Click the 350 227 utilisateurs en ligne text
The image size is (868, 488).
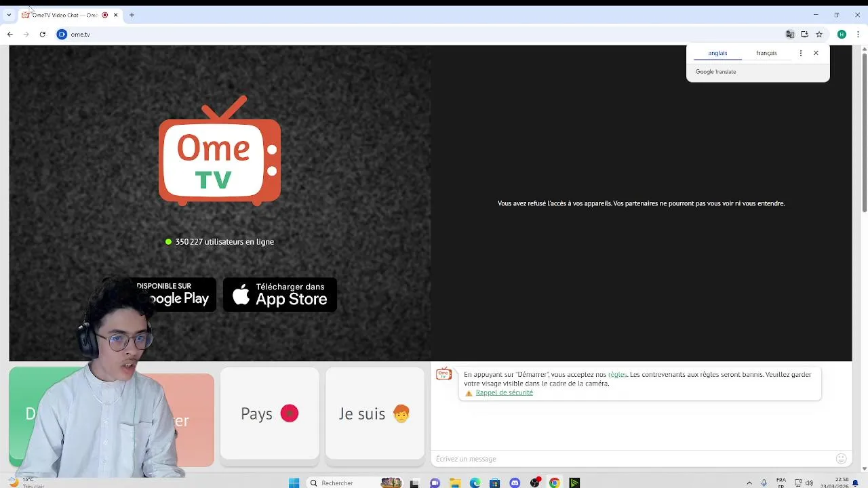point(224,242)
